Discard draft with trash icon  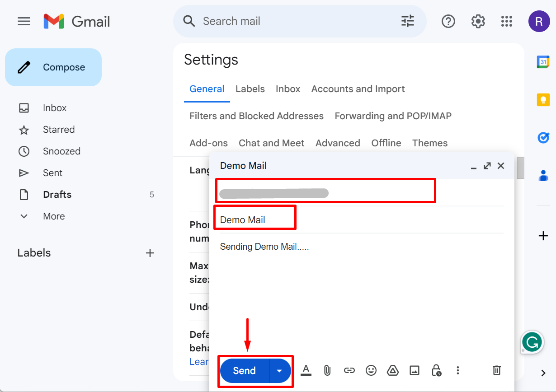click(x=496, y=371)
